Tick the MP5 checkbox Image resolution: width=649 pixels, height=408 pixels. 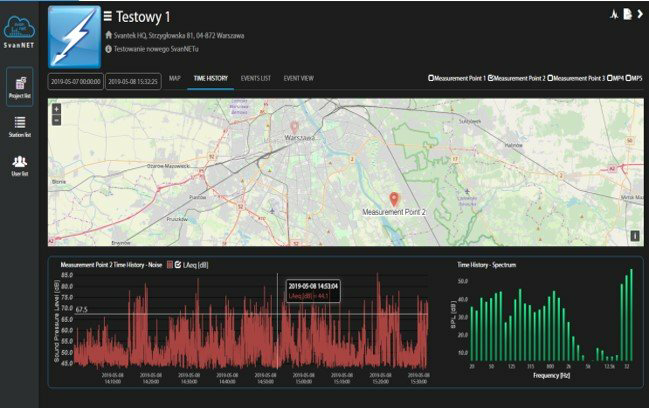pyautogui.click(x=628, y=78)
